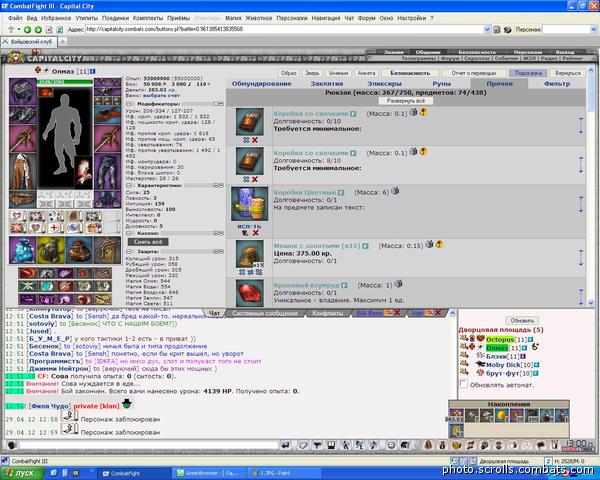Click the green health bar above character

[x=65, y=82]
